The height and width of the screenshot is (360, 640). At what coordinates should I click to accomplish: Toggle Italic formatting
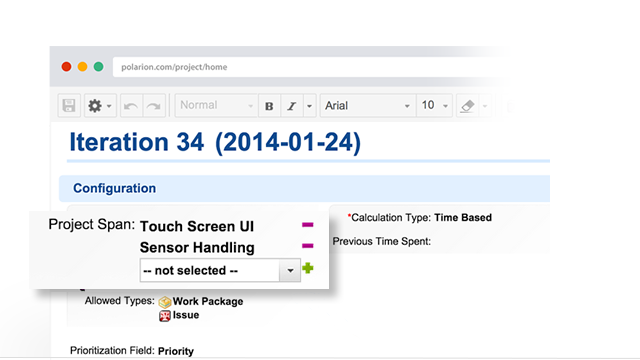click(292, 106)
